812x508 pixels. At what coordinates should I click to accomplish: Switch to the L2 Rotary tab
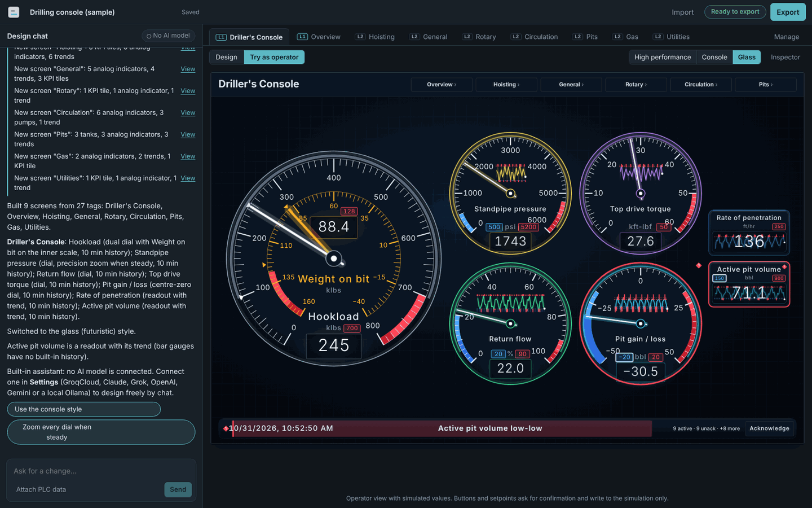click(x=479, y=37)
